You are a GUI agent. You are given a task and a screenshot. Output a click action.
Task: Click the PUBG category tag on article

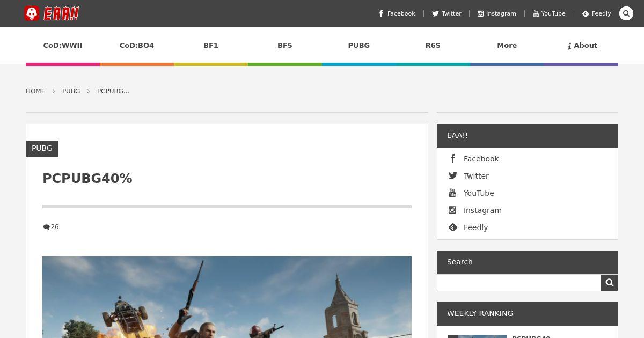(x=42, y=149)
